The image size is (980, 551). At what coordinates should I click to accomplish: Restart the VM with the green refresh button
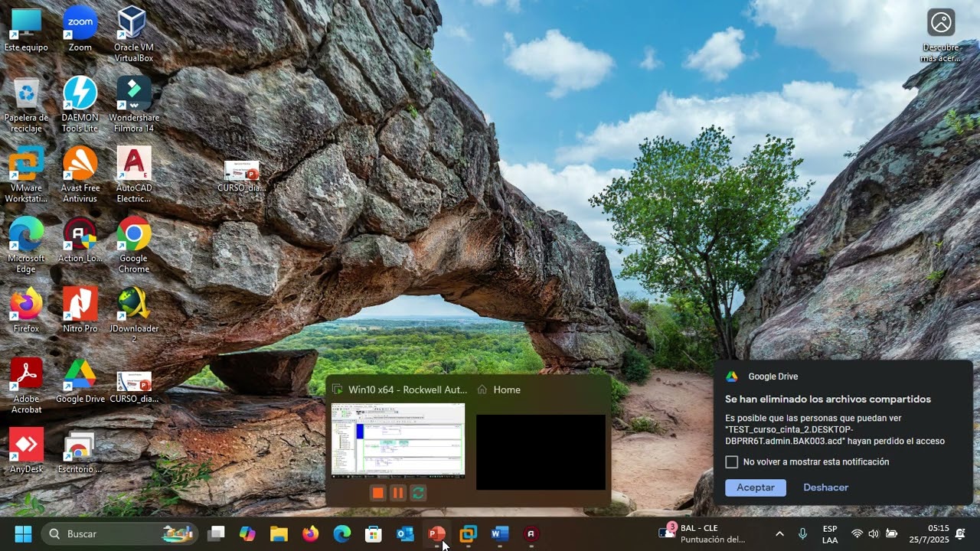click(x=418, y=493)
